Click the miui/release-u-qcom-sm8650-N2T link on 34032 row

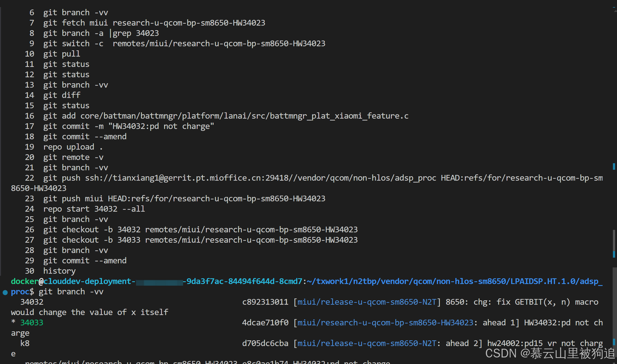[x=367, y=302]
